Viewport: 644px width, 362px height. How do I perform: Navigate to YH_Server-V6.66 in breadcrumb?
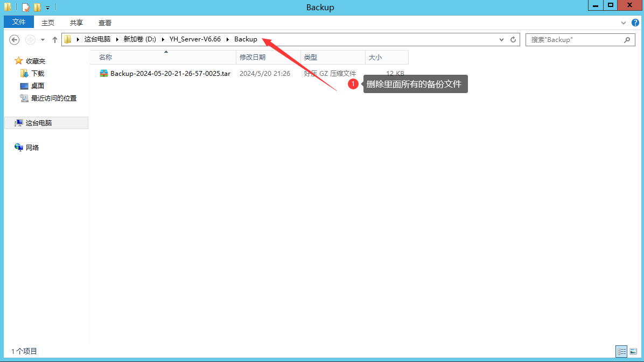click(195, 39)
